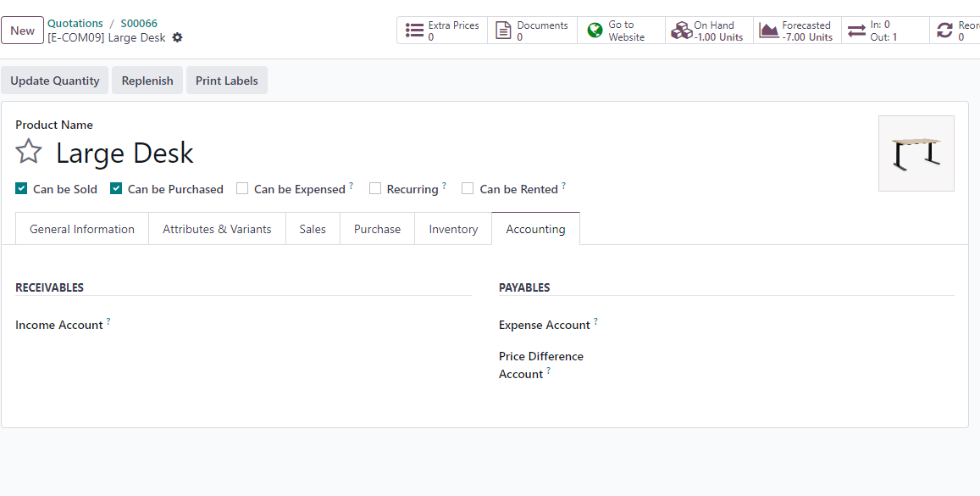Open On Hand units stat button

coord(709,31)
